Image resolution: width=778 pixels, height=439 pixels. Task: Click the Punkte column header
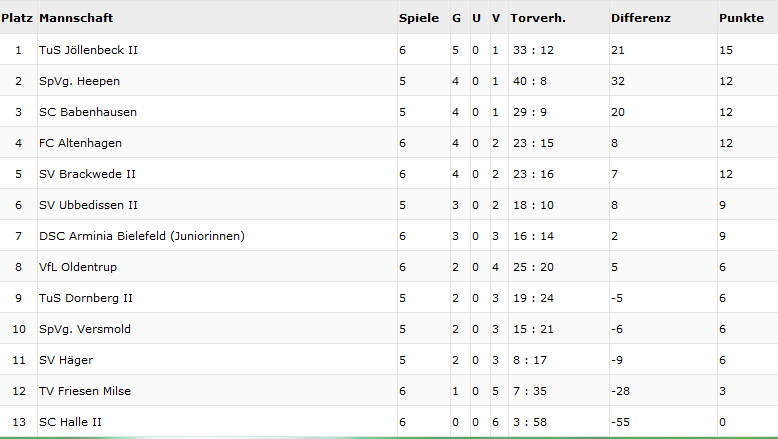741,18
